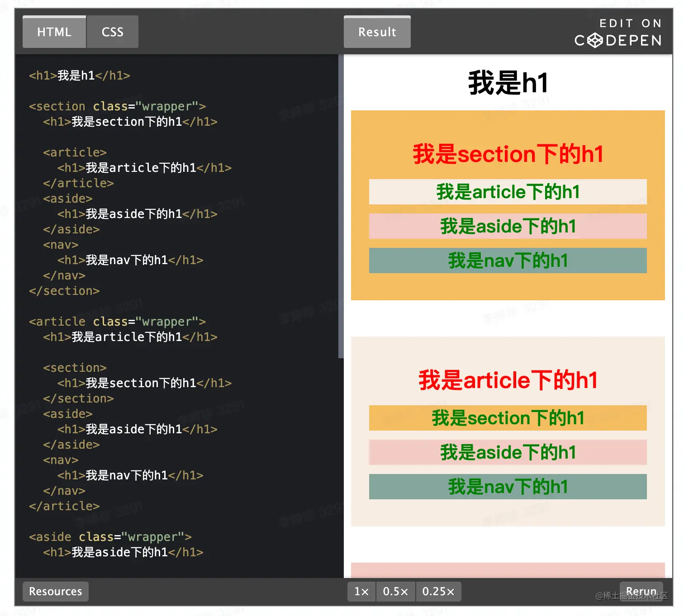Screen dimensions: 684x616
Task: Click red '我是article下的h1' heading in beige box
Action: 508,380
